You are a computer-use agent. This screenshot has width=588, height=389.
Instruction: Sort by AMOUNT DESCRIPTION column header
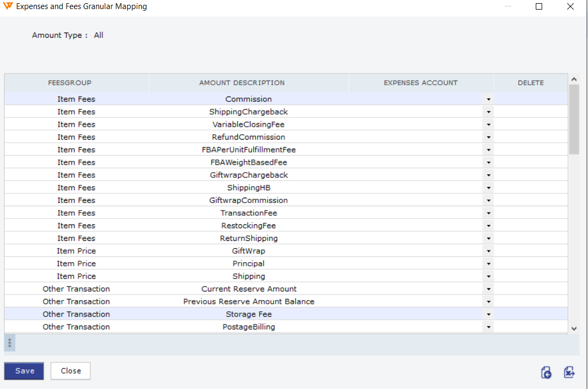coord(248,83)
